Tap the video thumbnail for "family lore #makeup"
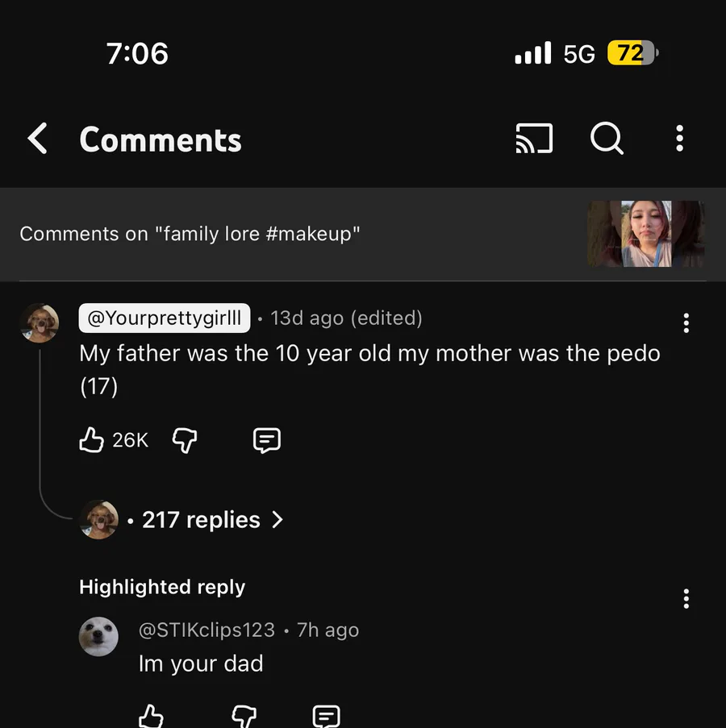This screenshot has width=726, height=728. pos(645,234)
